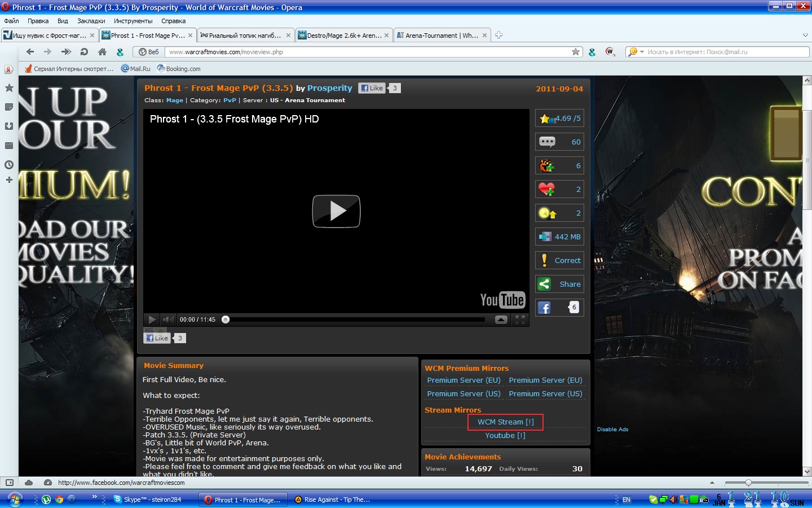Click the Prosperity author link

(x=330, y=88)
